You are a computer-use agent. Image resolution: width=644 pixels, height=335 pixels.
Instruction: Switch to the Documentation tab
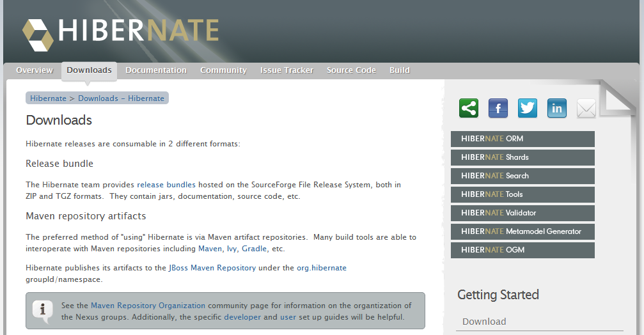156,70
